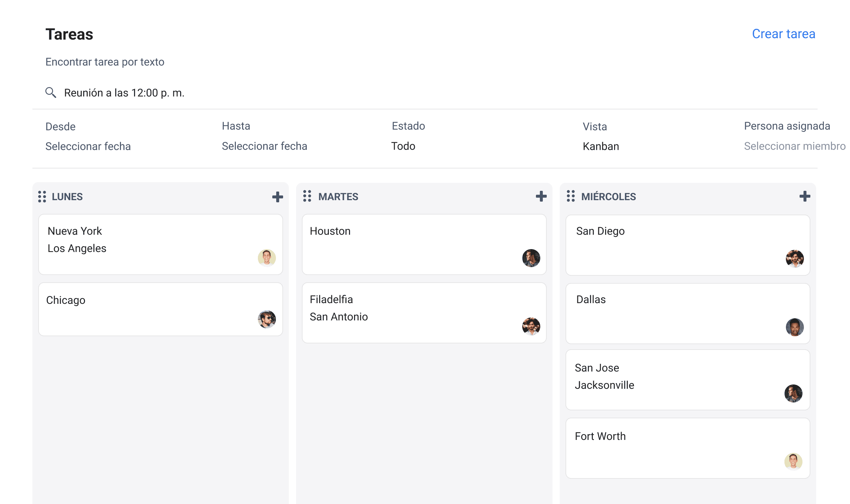Screen dimensions: 850x504
Task: Open the Seleccionar miembro dropdown
Action: click(x=793, y=146)
